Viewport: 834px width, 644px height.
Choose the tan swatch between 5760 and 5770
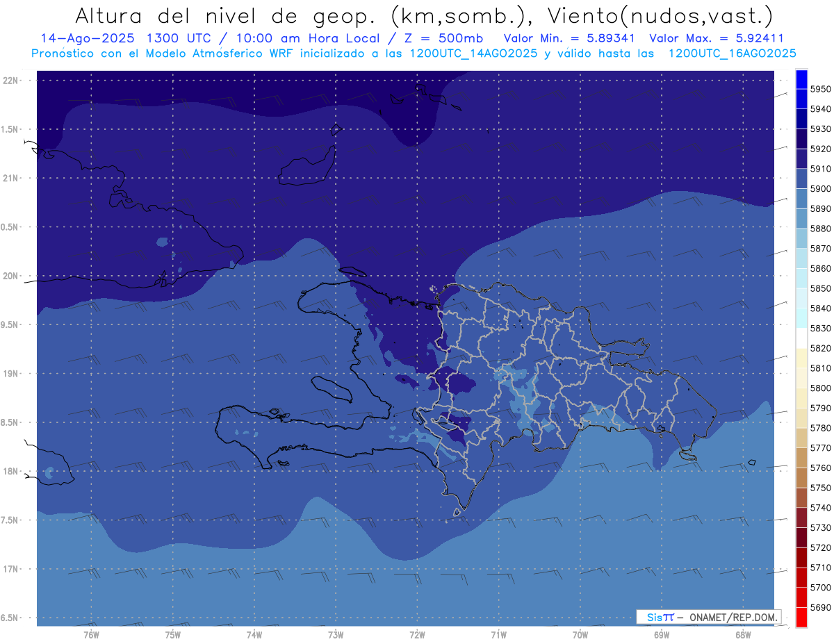pyautogui.click(x=801, y=458)
